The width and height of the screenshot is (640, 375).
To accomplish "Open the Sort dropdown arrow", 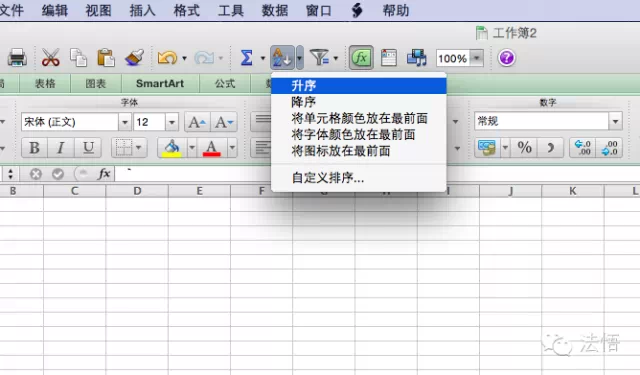I will [299, 58].
